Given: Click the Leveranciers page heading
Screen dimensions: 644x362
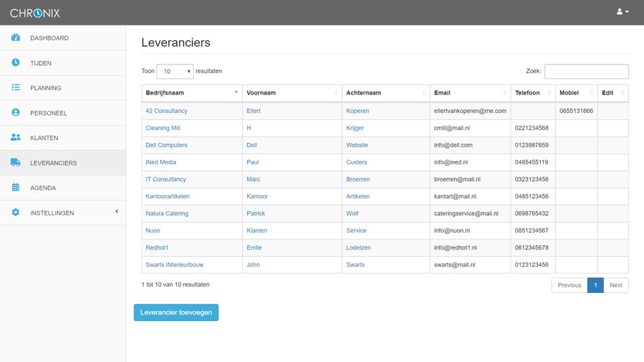Looking at the screenshot, I should click(176, 42).
